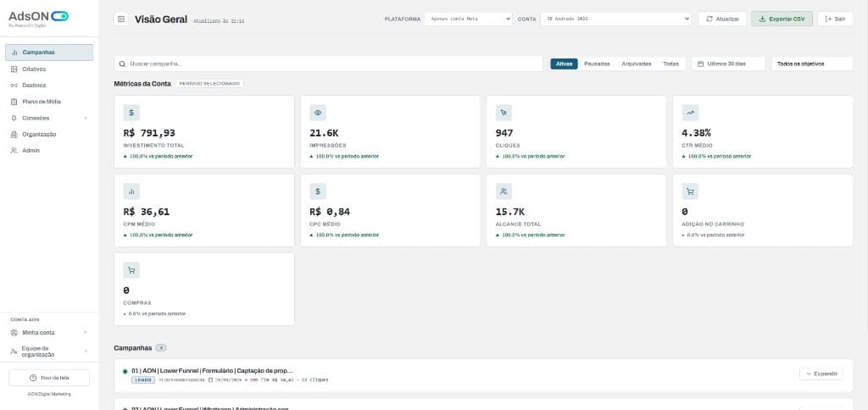Open the Todos os objetivos dropdown
868x410 pixels.
click(x=812, y=64)
